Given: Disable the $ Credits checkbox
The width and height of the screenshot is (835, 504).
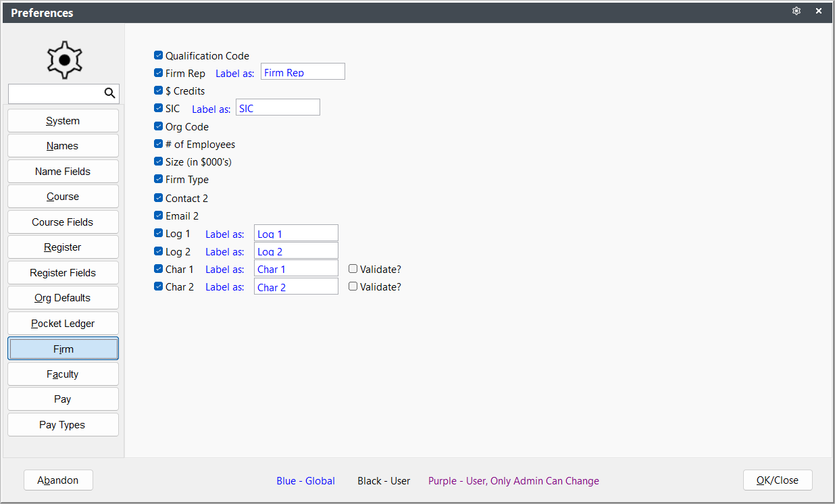Looking at the screenshot, I should pos(159,90).
